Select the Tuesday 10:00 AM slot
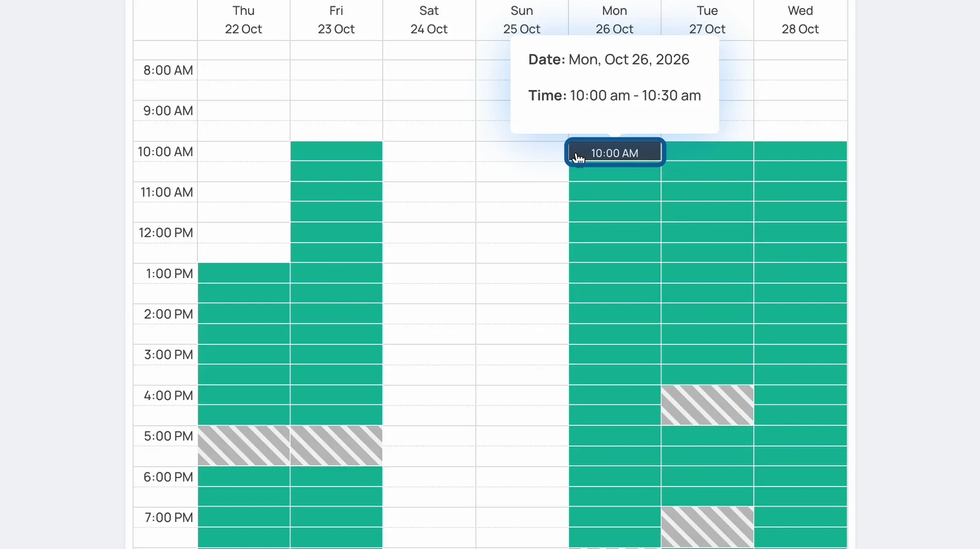This screenshot has height=549, width=980. pyautogui.click(x=707, y=151)
